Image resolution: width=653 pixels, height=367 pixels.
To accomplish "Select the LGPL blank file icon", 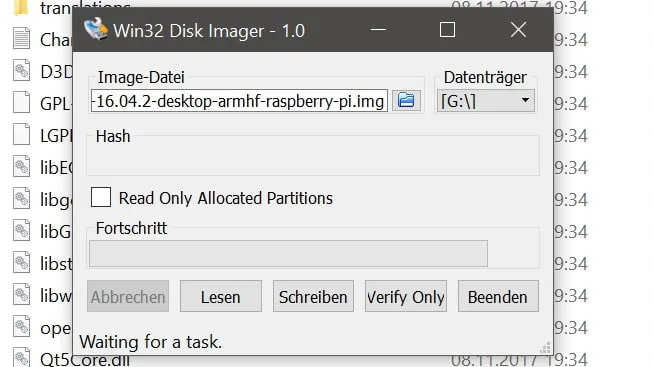I will tap(21, 134).
